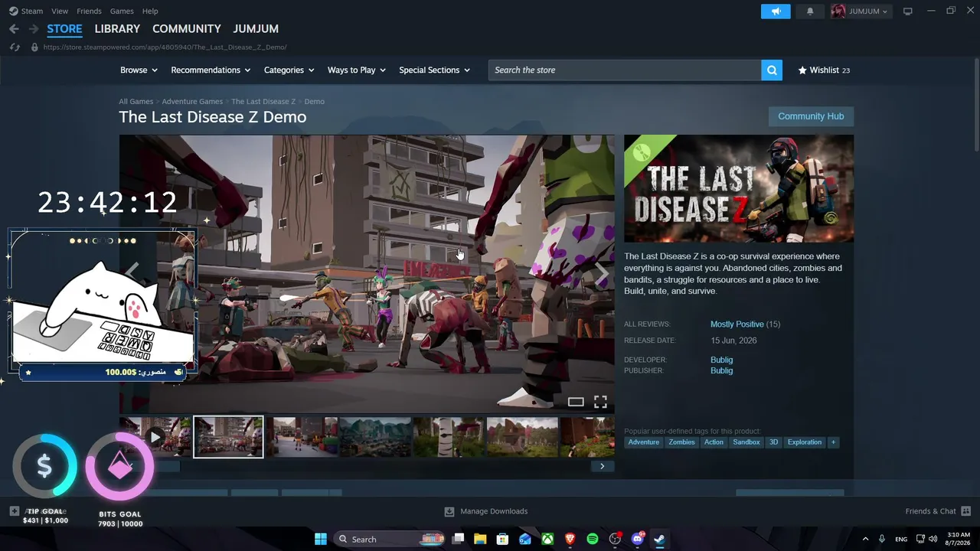
Task: Play the trailer video thumbnail
Action: coord(155,437)
